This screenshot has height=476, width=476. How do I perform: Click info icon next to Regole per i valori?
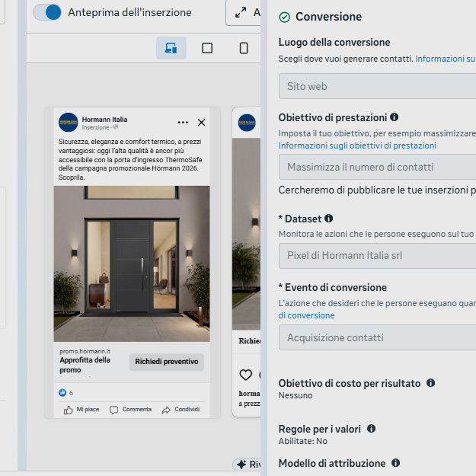(371, 429)
